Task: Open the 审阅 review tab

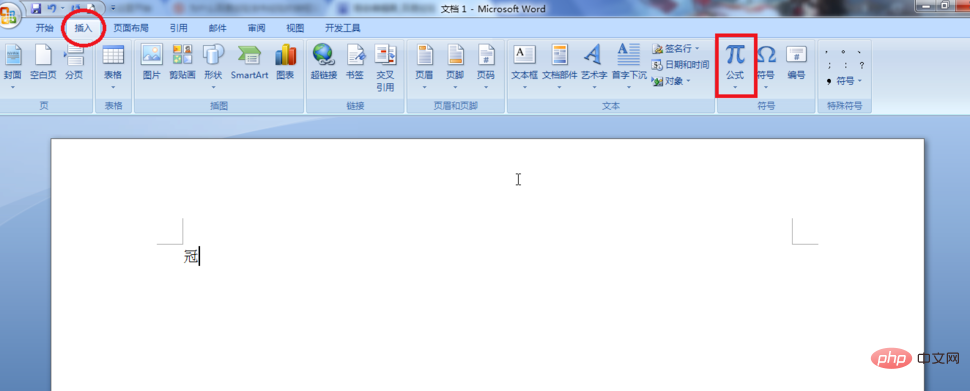Action: pos(257,28)
